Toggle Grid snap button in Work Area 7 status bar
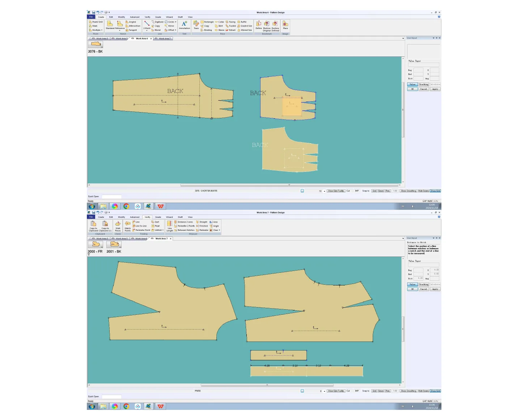This screenshot has width=529, height=420. click(x=374, y=391)
